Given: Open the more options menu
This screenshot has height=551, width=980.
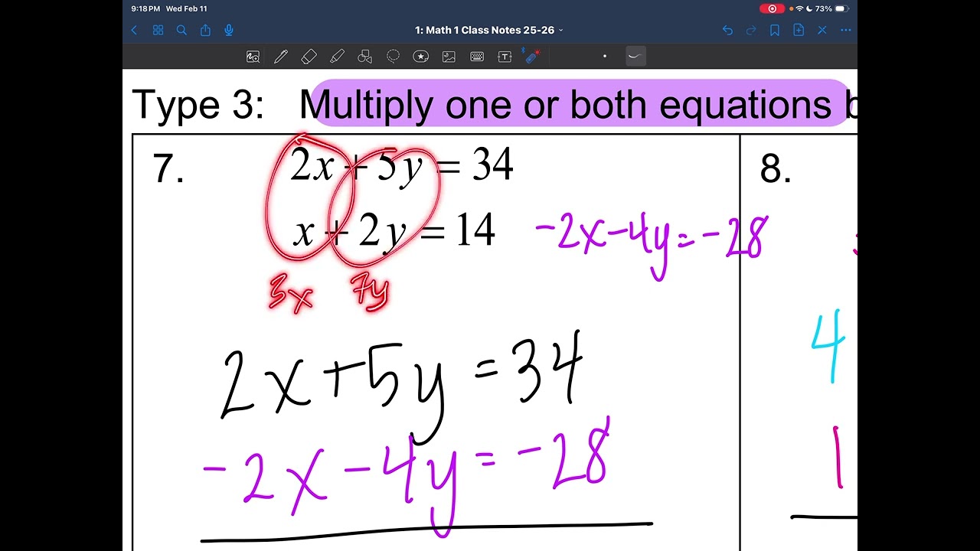Looking at the screenshot, I should [x=846, y=31].
